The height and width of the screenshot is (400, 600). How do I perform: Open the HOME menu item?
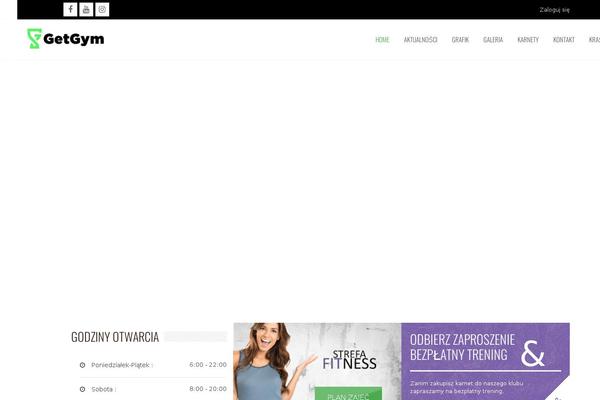tap(382, 39)
